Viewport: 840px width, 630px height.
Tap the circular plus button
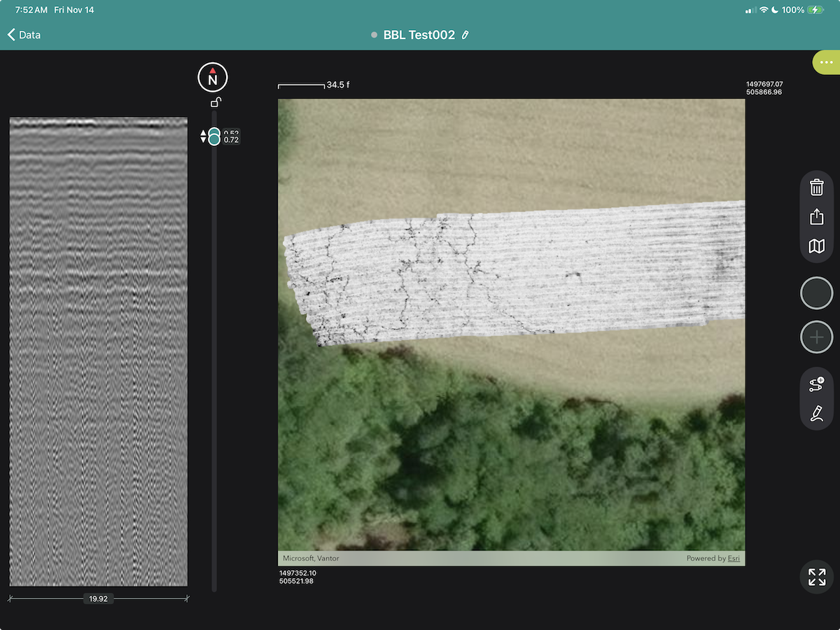[816, 337]
